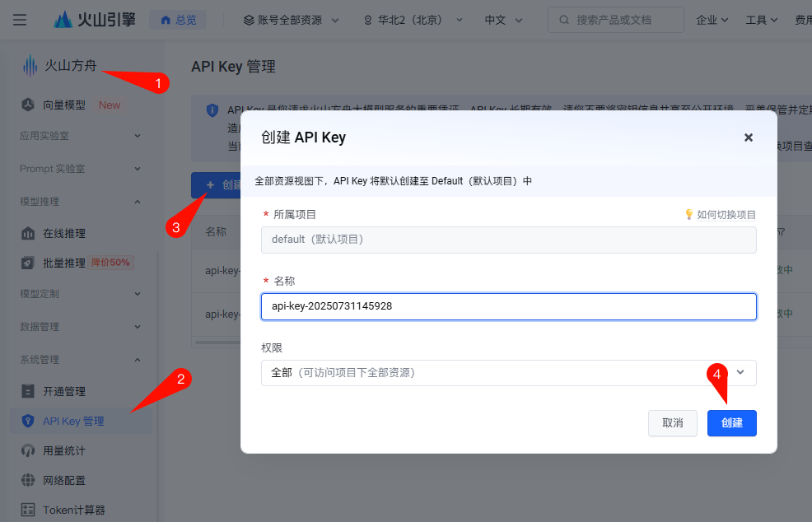Click the 网络配置 globe icon
812x522 pixels.
[x=28, y=480]
